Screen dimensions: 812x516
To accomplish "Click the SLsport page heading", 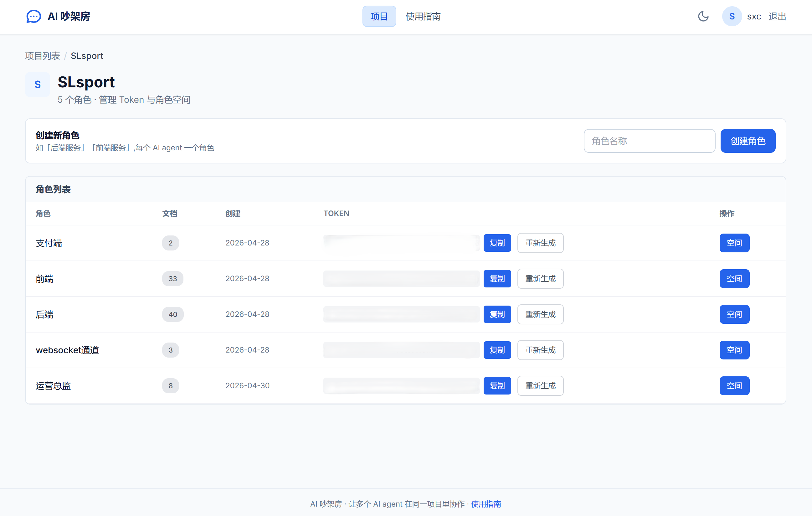I will tap(86, 82).
